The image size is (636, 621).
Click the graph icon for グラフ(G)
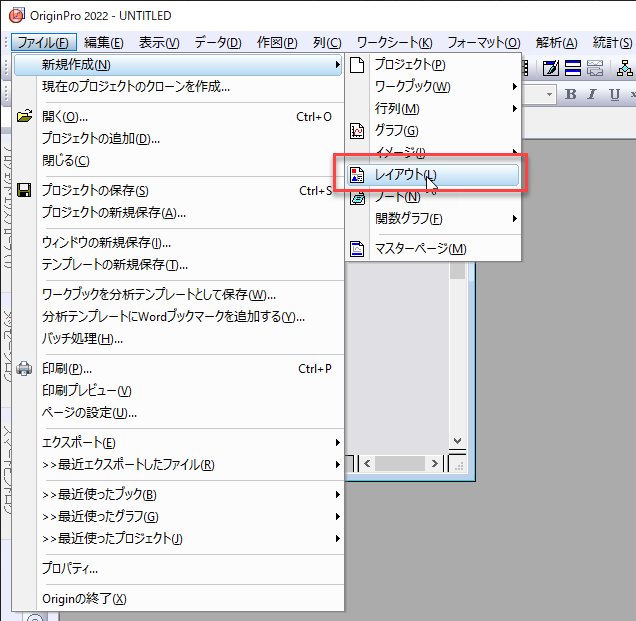[x=357, y=131]
